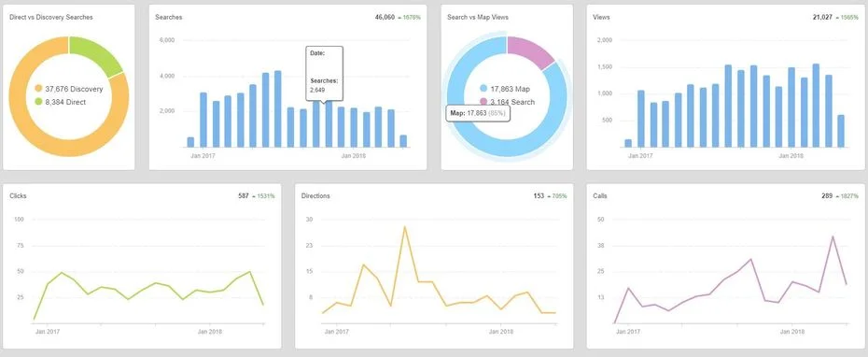Click the 705% growth indicator
Screen dimensions: 868x357
[557, 195]
